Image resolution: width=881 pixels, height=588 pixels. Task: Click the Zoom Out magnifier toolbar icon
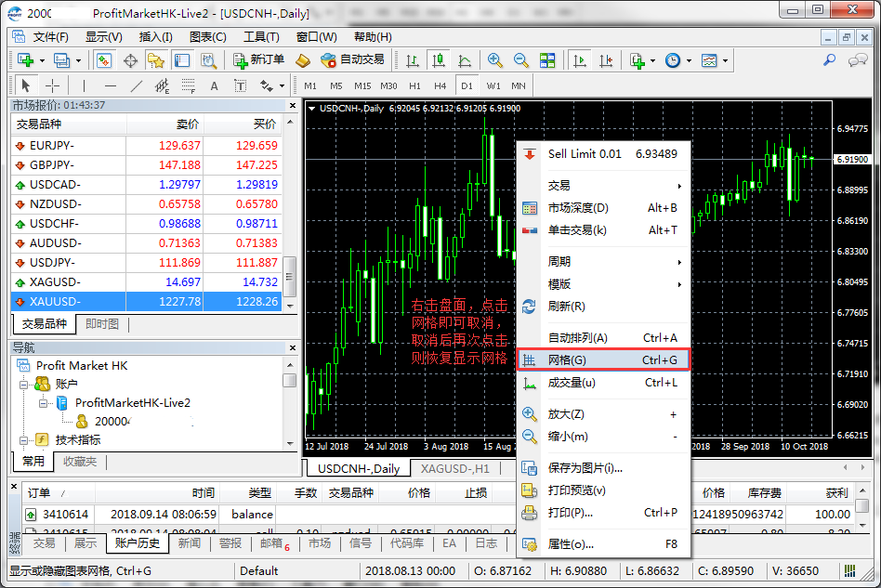[x=521, y=60]
